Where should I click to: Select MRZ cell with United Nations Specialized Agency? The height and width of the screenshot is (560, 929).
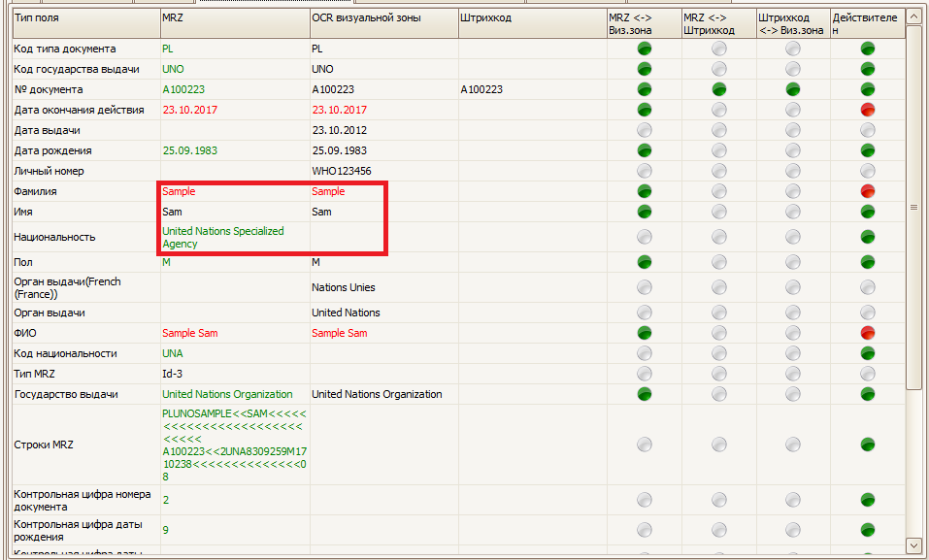coord(235,237)
